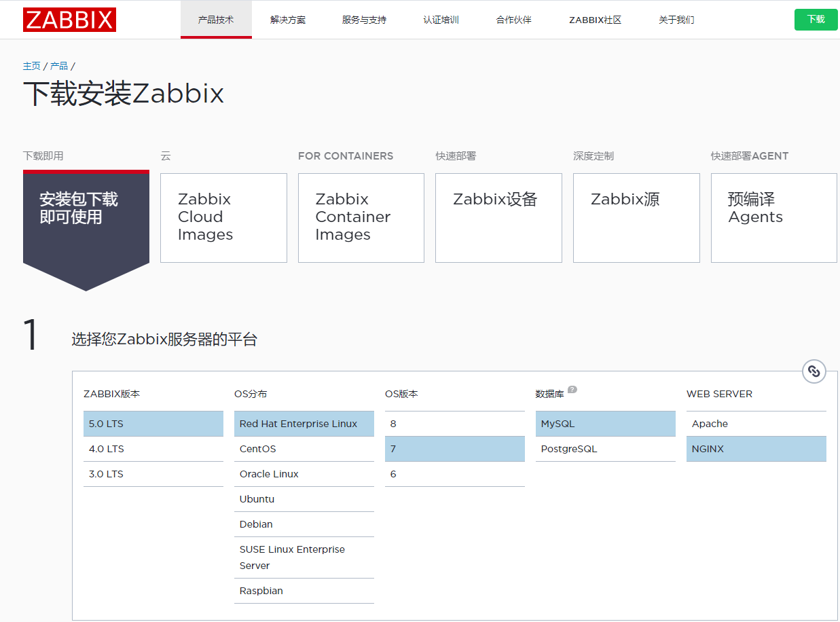Click the green 下载 button

816,20
